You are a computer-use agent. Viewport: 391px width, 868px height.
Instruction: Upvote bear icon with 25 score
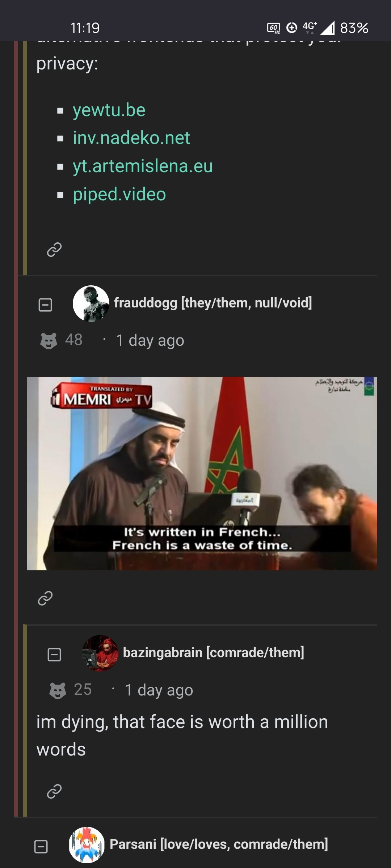tap(58, 690)
